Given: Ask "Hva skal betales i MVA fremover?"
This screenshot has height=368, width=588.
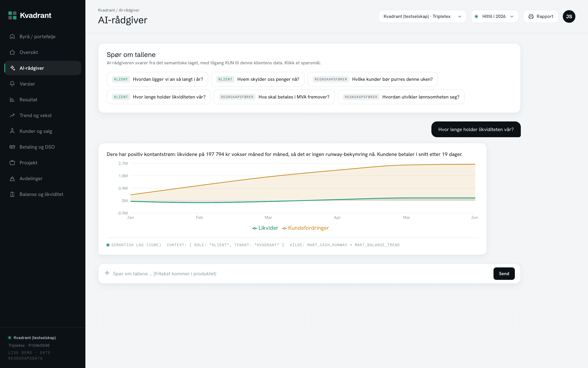Looking at the screenshot, I should point(274,97).
